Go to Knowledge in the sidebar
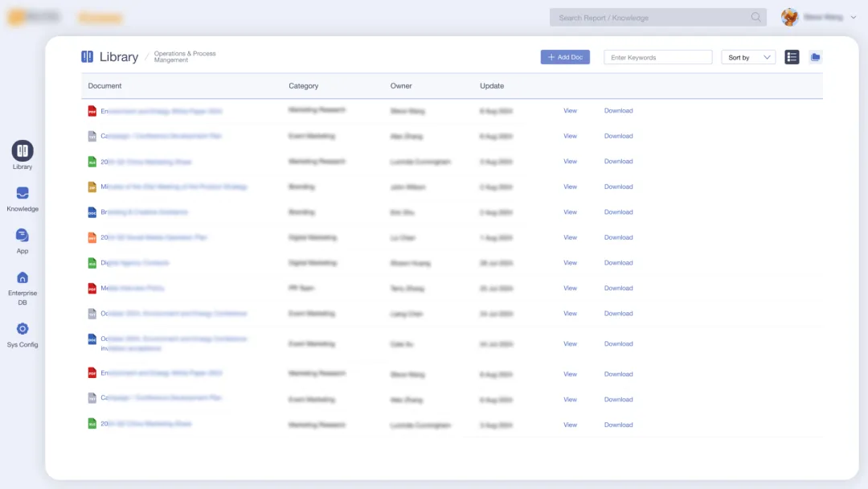Image resolution: width=868 pixels, height=489 pixels. point(23,194)
